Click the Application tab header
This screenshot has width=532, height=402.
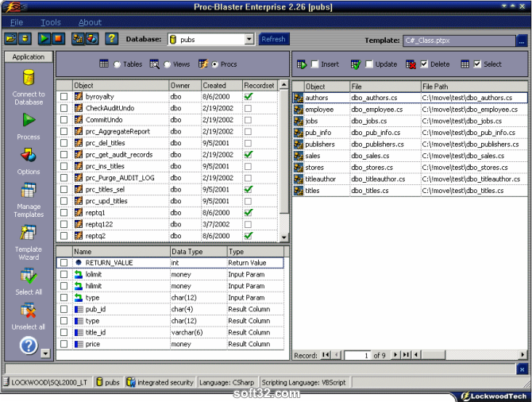pos(29,57)
